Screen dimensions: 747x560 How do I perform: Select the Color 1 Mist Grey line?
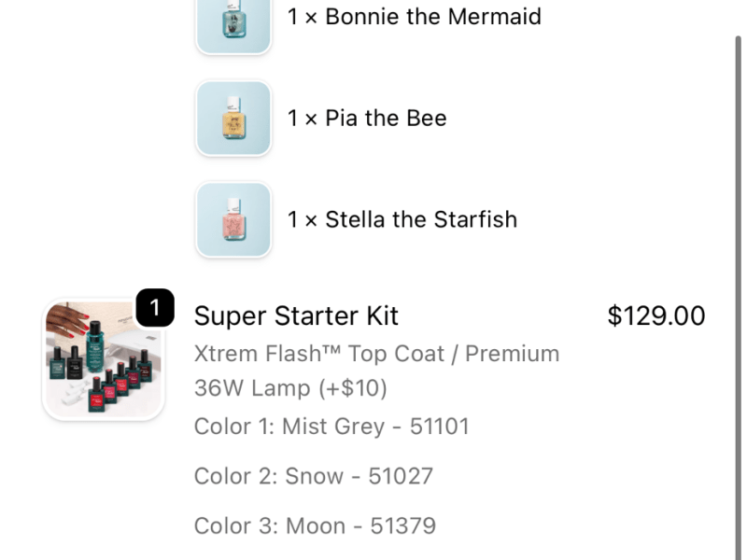[x=331, y=427]
